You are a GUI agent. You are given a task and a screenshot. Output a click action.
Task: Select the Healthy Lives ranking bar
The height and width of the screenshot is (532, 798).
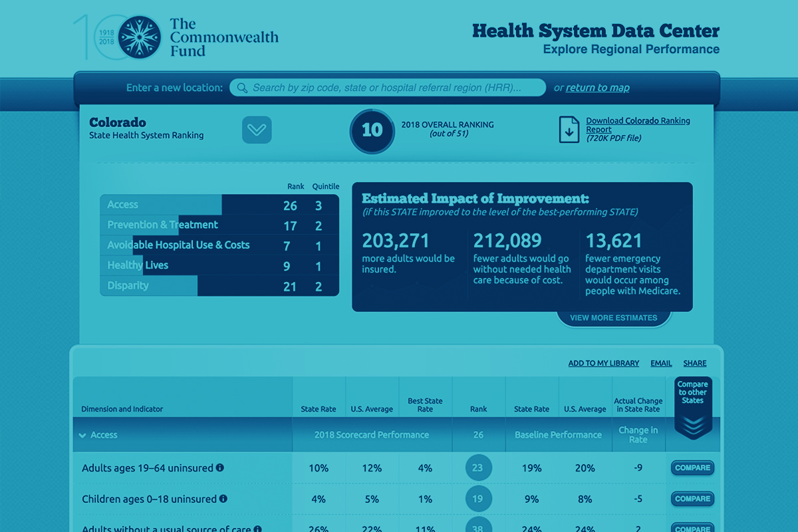pos(219,265)
